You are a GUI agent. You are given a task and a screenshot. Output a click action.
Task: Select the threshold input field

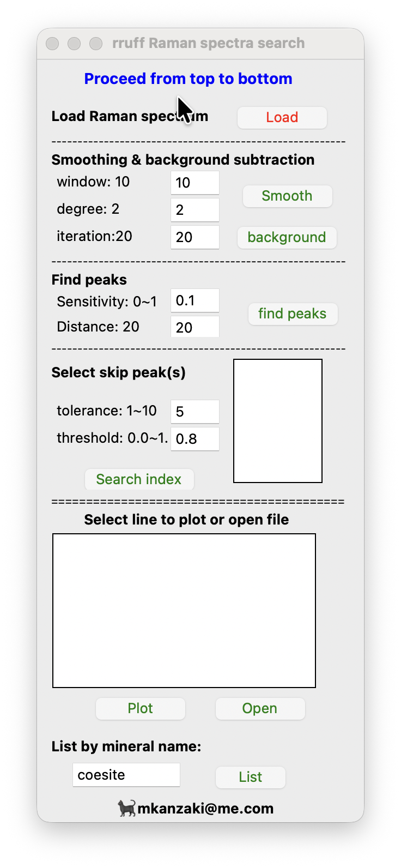(x=195, y=439)
